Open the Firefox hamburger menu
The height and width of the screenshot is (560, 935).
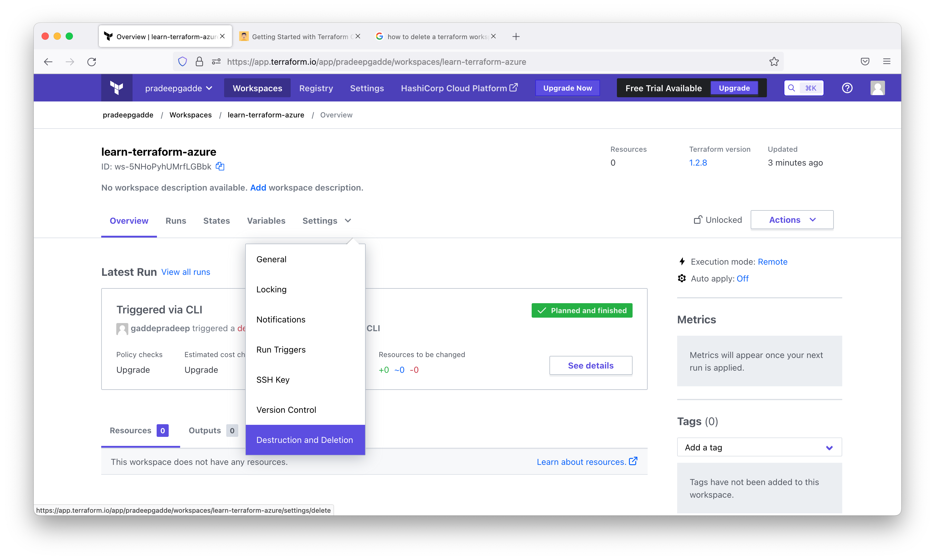click(887, 61)
